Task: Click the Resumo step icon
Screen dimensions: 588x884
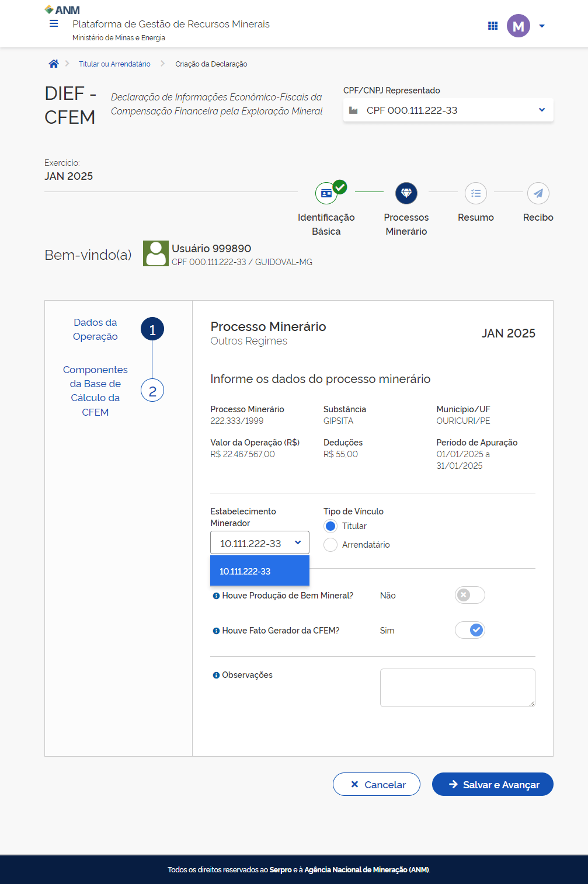Action: 475,193
